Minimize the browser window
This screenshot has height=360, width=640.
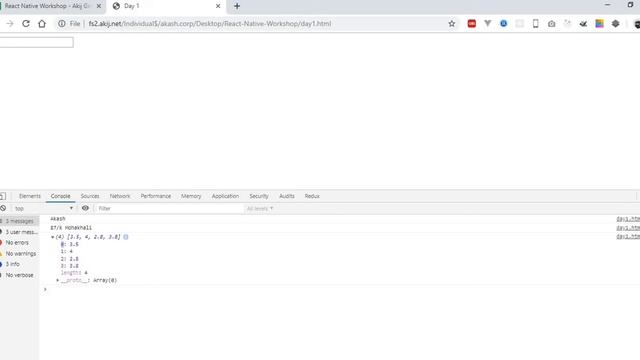pyautogui.click(x=607, y=5)
